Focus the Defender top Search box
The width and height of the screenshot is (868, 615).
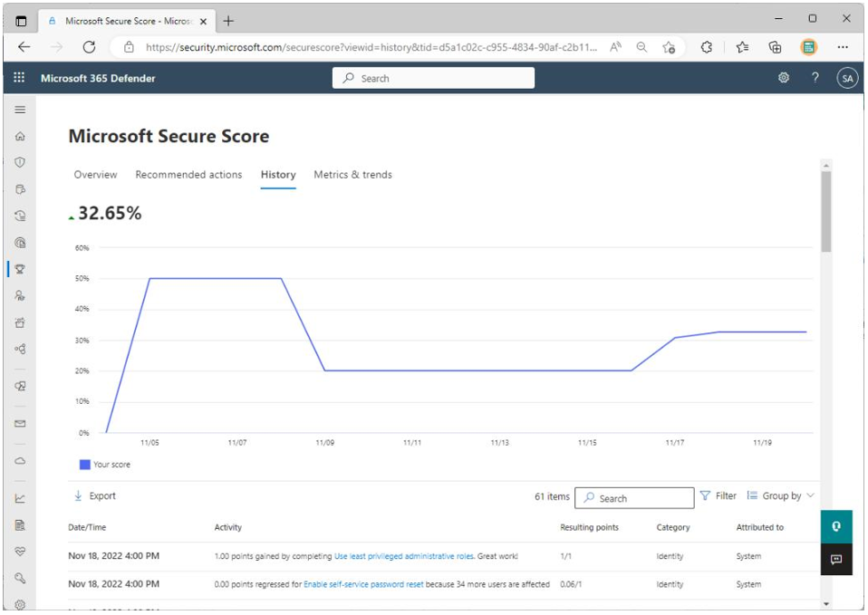[x=433, y=78]
